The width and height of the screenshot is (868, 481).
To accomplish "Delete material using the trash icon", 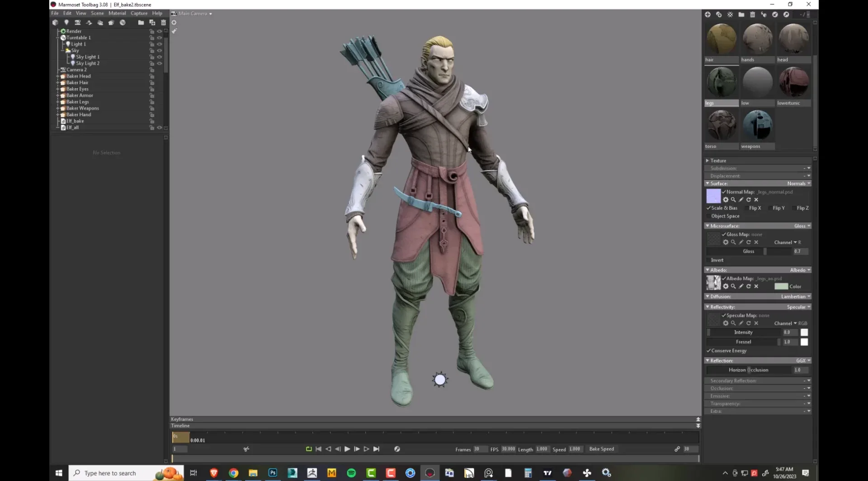I will click(x=752, y=14).
